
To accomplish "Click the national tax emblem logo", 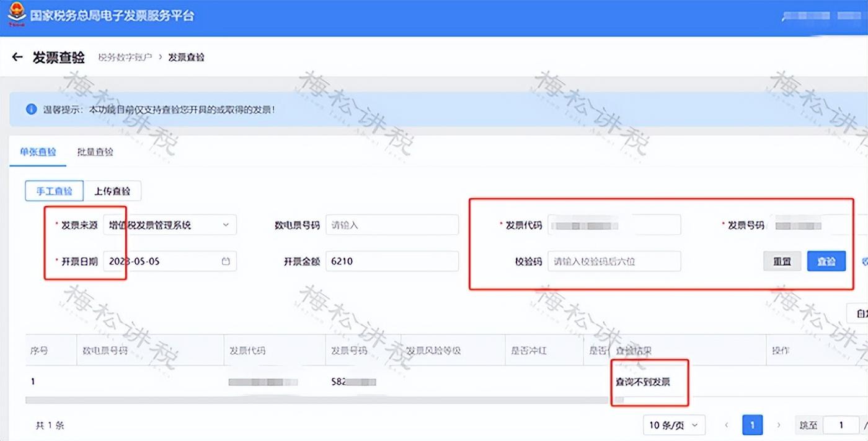I will 16,14.
